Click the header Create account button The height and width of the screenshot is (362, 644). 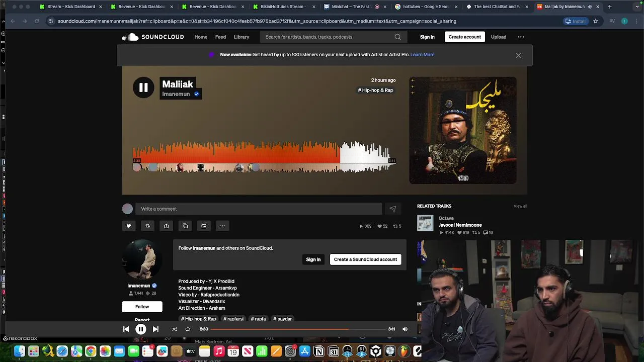point(465,37)
